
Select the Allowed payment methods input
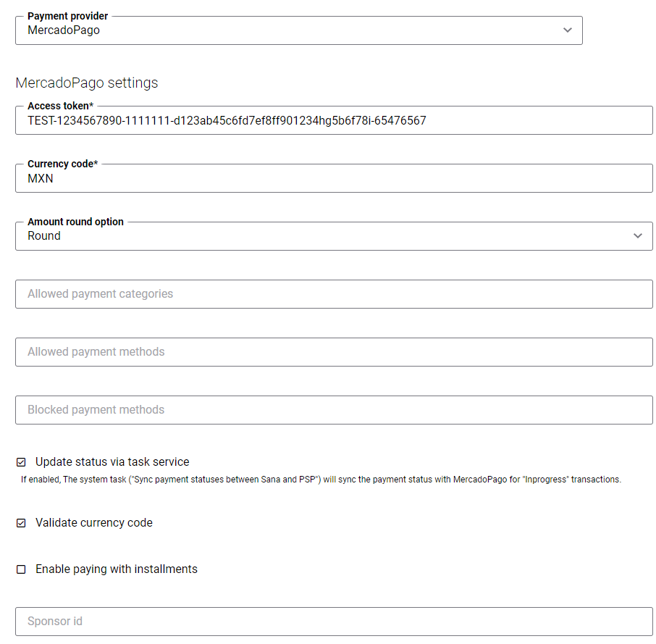[334, 352]
